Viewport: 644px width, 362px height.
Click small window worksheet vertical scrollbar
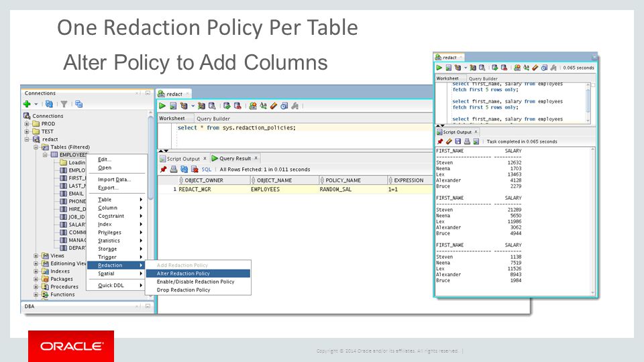(x=588, y=103)
